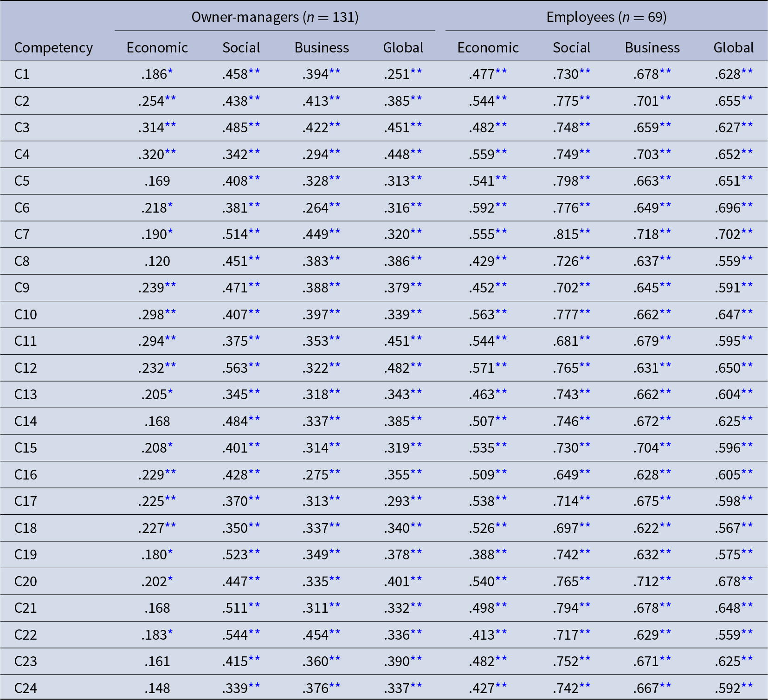Click the Competency column header

[53, 48]
